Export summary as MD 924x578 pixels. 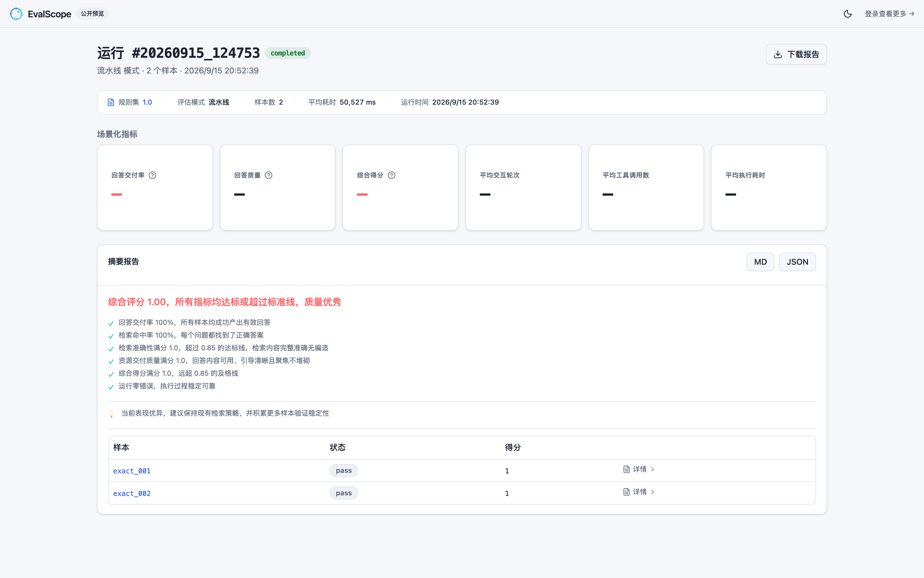pyautogui.click(x=760, y=262)
